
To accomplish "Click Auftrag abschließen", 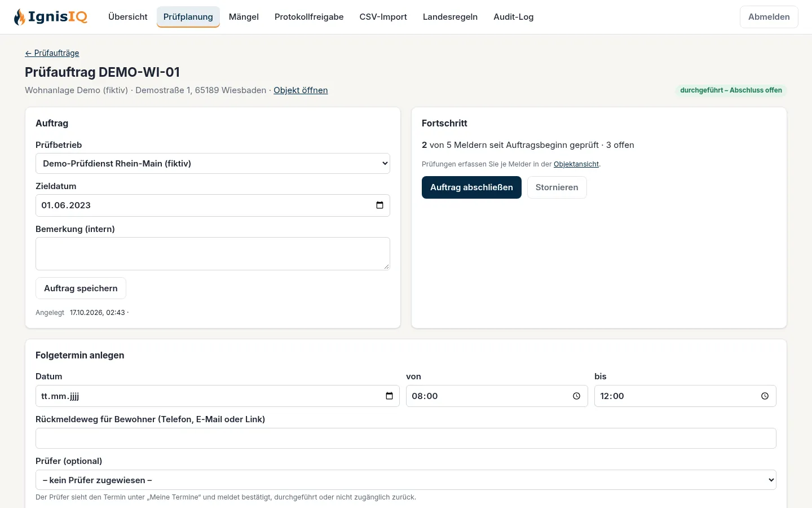I will pos(471,187).
